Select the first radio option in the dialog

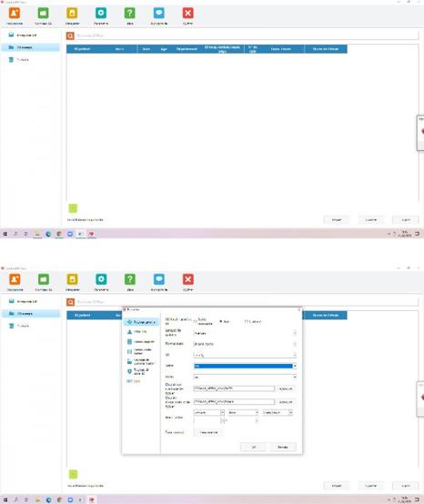(195, 321)
